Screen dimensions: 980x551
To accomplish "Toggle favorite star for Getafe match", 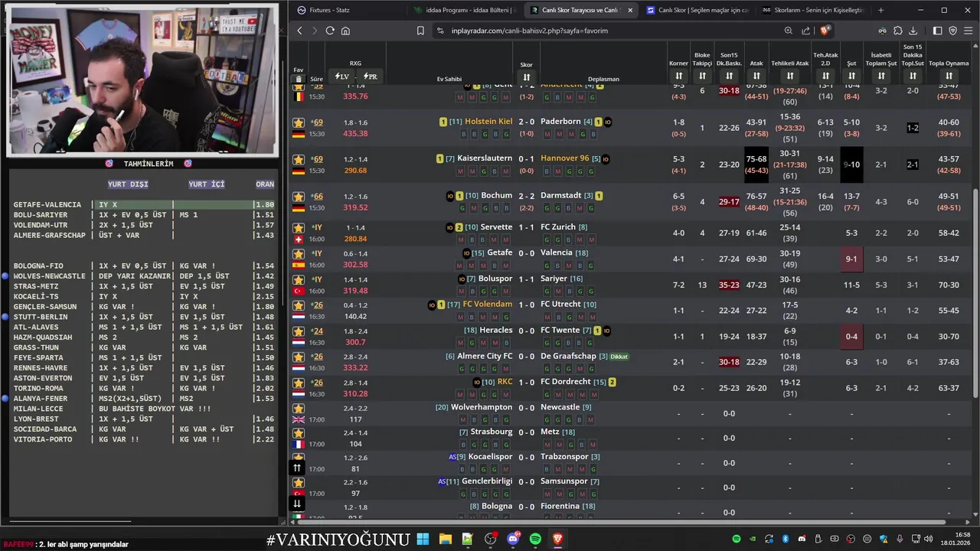I will coord(299,253).
